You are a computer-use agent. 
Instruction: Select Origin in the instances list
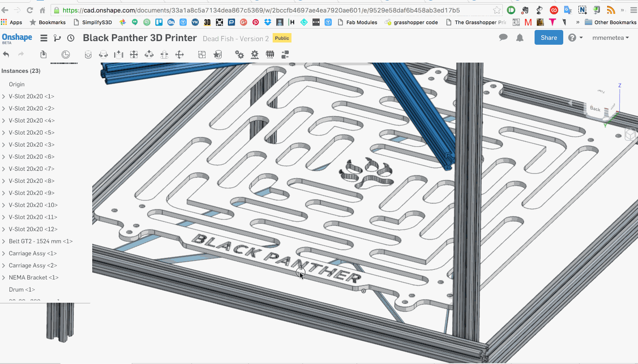[17, 85]
